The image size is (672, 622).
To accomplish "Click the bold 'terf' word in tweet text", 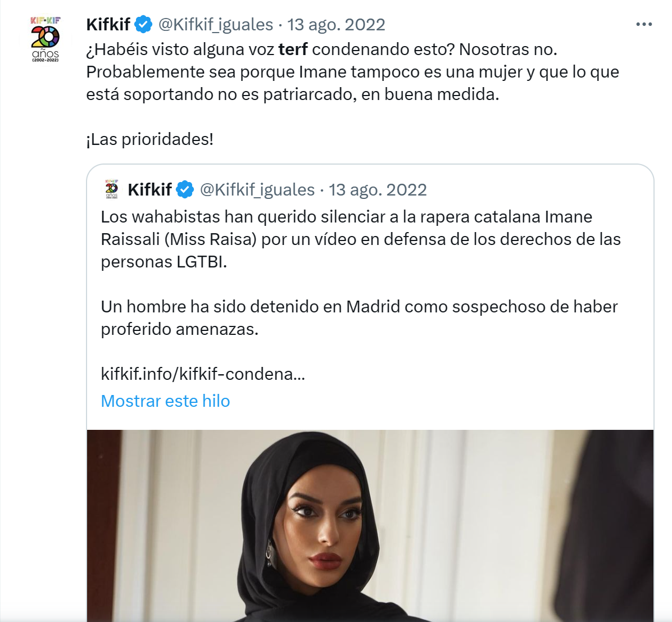I will click(293, 49).
